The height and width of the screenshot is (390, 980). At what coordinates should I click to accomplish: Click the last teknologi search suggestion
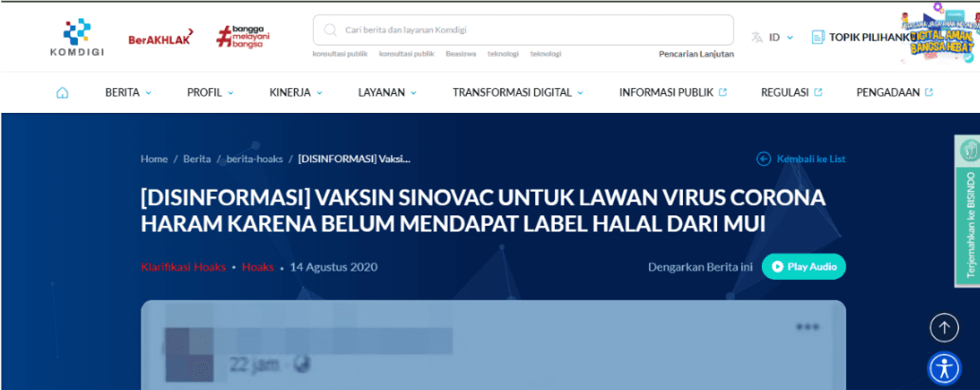point(545,54)
